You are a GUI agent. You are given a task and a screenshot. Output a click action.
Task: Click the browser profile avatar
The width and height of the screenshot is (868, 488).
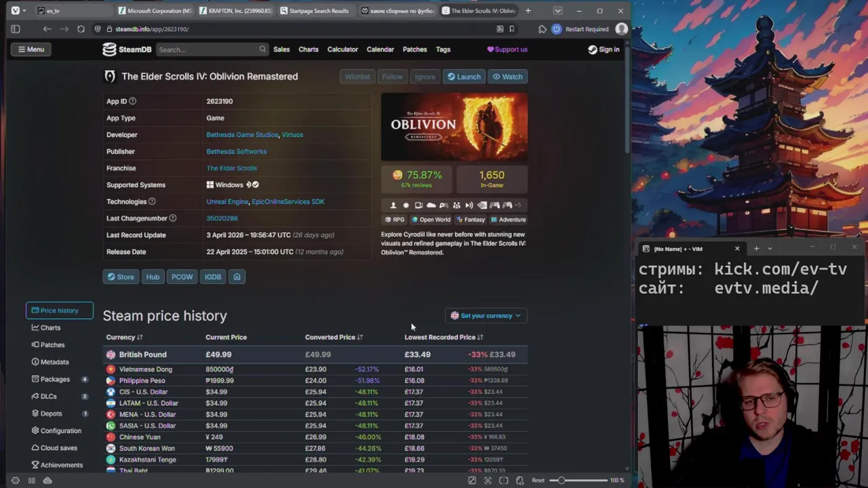point(621,29)
